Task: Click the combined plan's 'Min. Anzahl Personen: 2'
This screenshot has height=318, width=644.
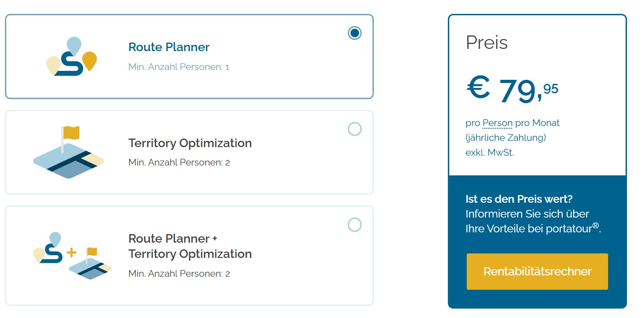Action: (179, 274)
